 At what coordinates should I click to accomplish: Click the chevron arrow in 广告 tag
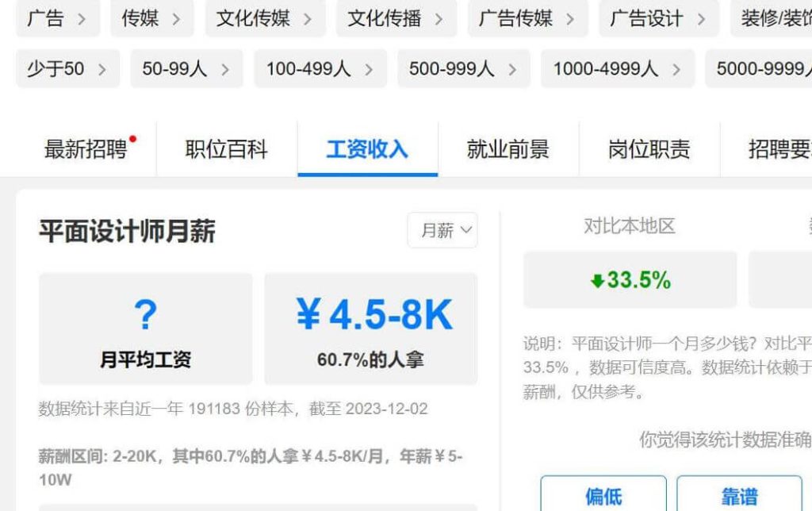tap(82, 20)
